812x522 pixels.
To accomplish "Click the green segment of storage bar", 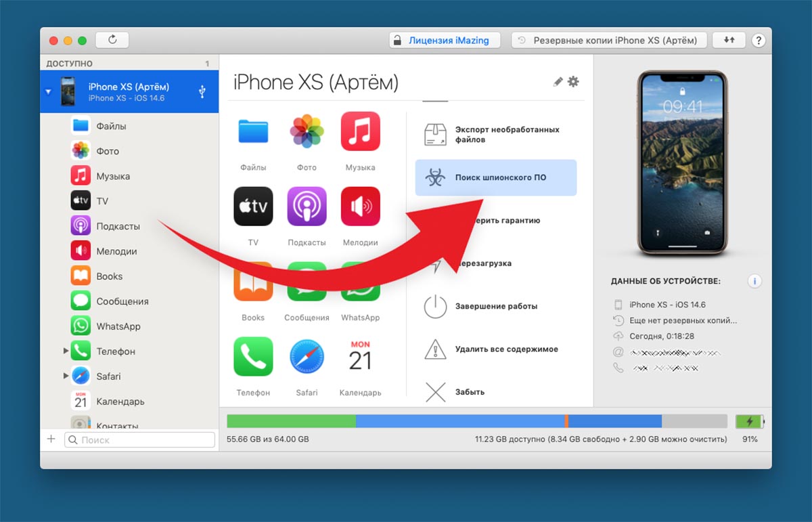I will [x=291, y=421].
